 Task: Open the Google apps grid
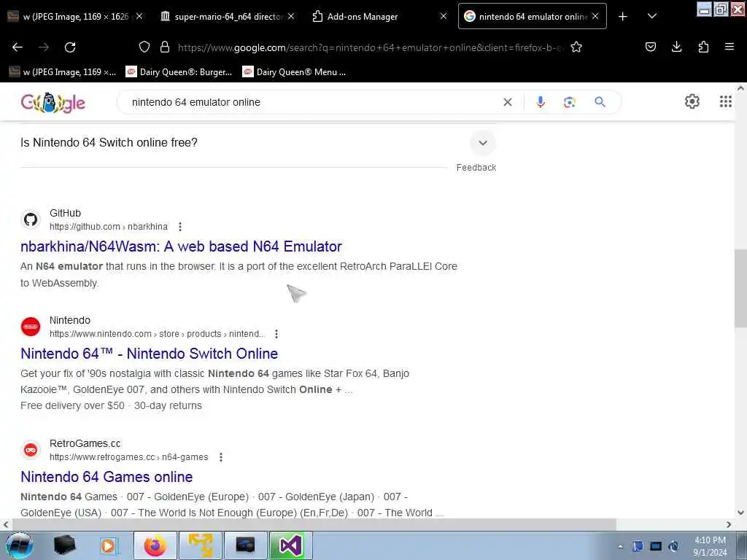726,101
